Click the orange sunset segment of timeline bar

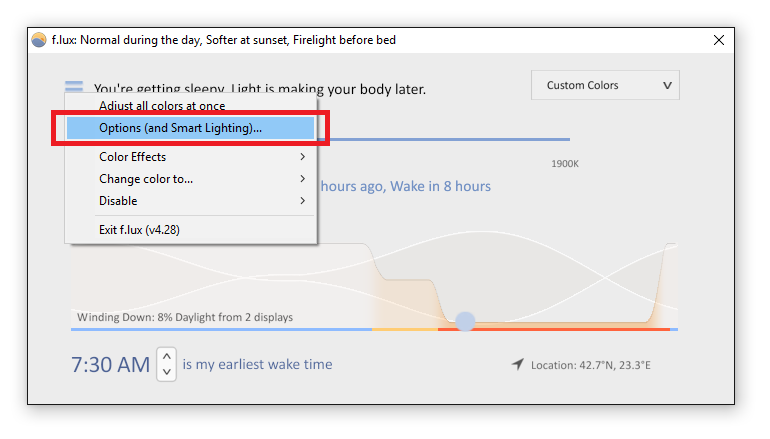click(x=405, y=329)
